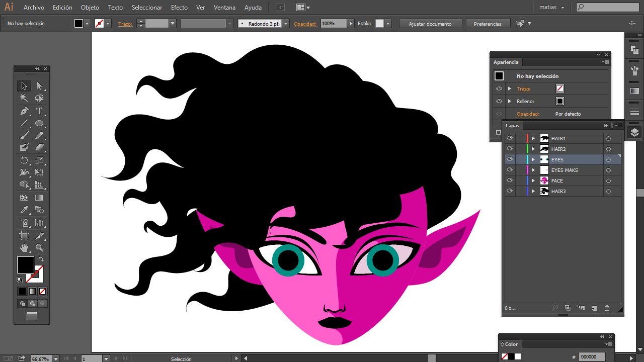Hide the HAIR1 layer
Image resolution: width=644 pixels, height=362 pixels.
510,138
